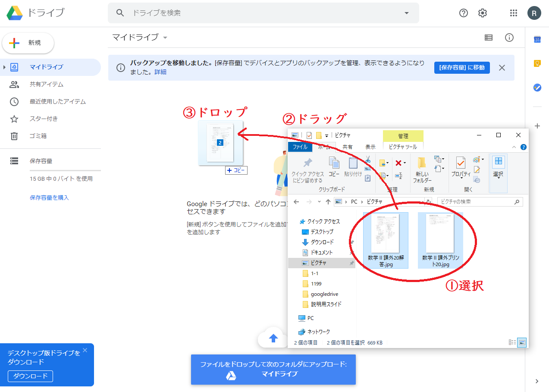Expand マイドライブ tree in sidebar
The height and width of the screenshot is (392, 549).
[x=4, y=67]
